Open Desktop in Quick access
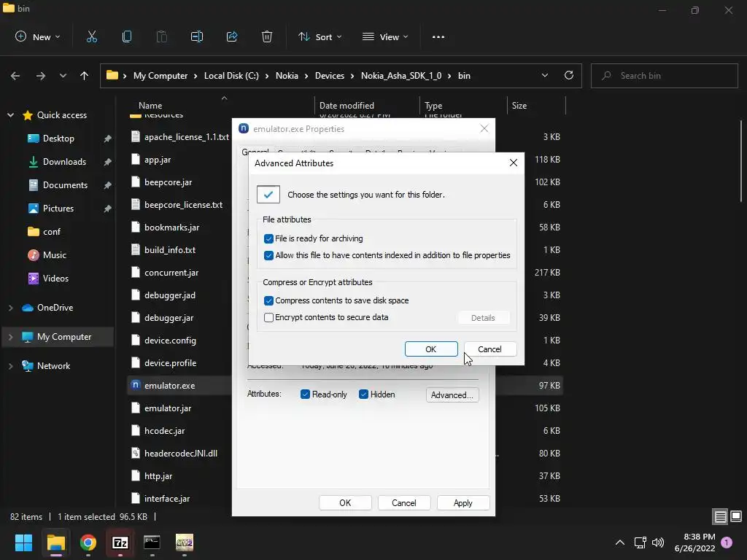 (58, 139)
